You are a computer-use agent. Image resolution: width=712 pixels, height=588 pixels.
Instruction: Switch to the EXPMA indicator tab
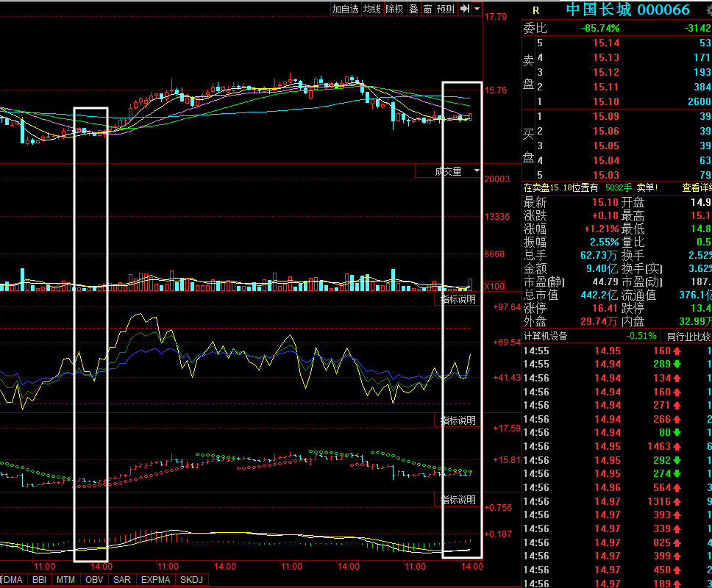(155, 580)
